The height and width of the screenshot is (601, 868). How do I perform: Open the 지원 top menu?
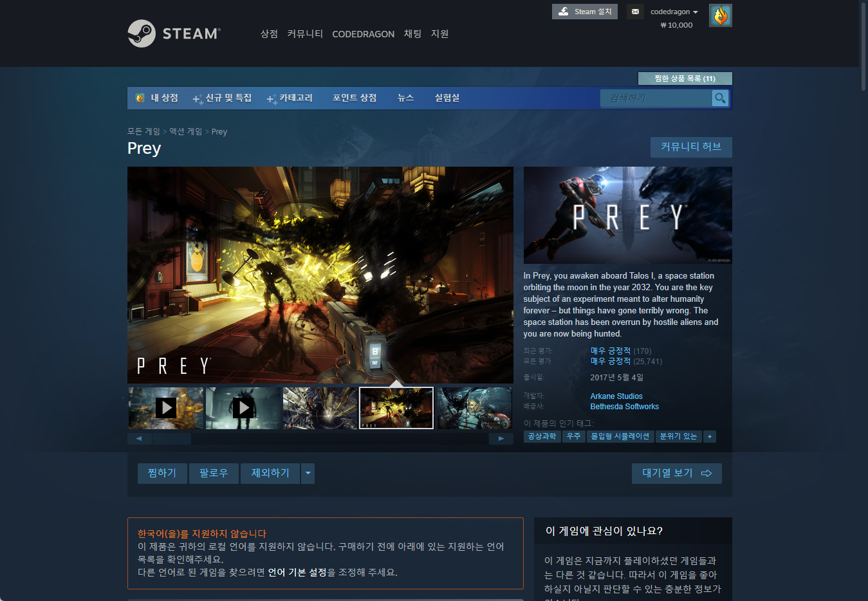point(439,33)
